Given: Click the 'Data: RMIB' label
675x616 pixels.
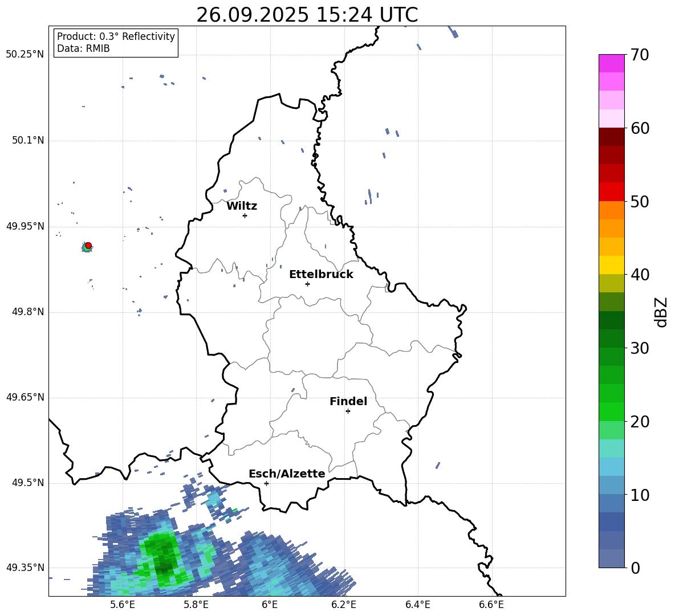Looking at the screenshot, I should pyautogui.click(x=83, y=48).
